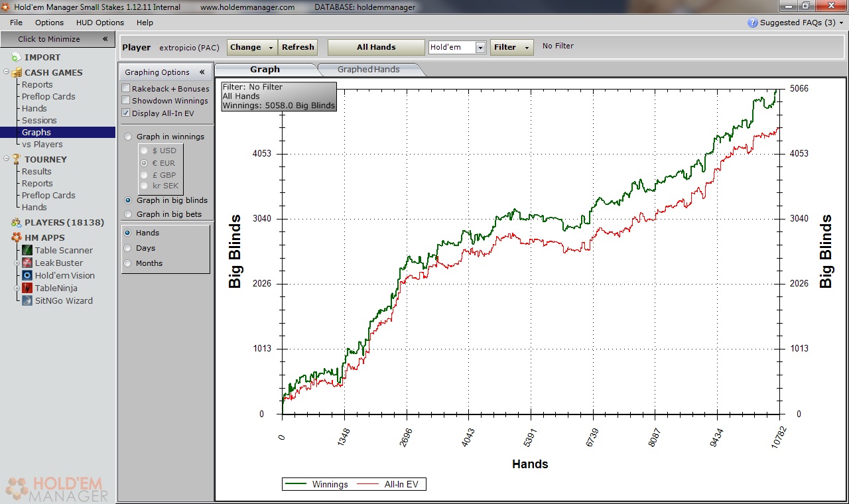The image size is (849, 504).
Task: Select Months x-axis radio button
Action: 127,263
